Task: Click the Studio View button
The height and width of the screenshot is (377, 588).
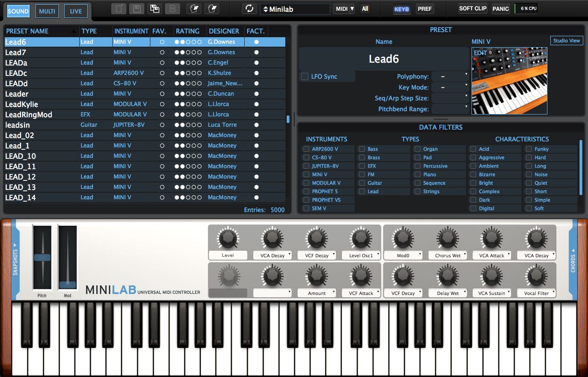Action: point(567,41)
